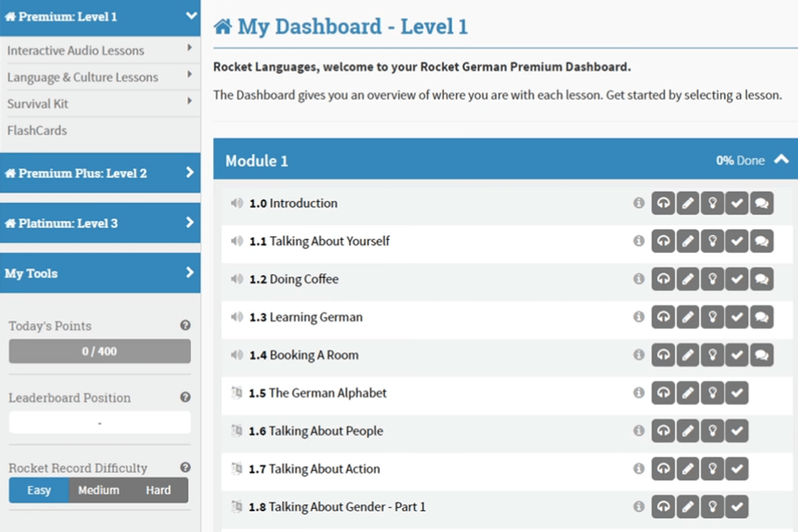Set Rocket Record Difficulty to Hard
The width and height of the screenshot is (798, 532).
point(158,490)
